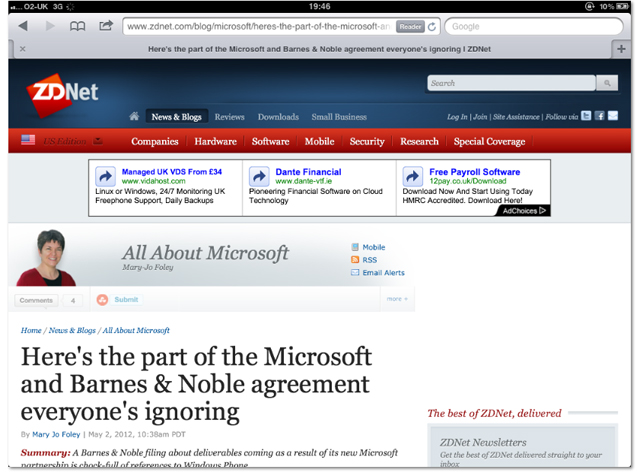
Task: Click the Reader button in address bar
Action: (x=410, y=27)
